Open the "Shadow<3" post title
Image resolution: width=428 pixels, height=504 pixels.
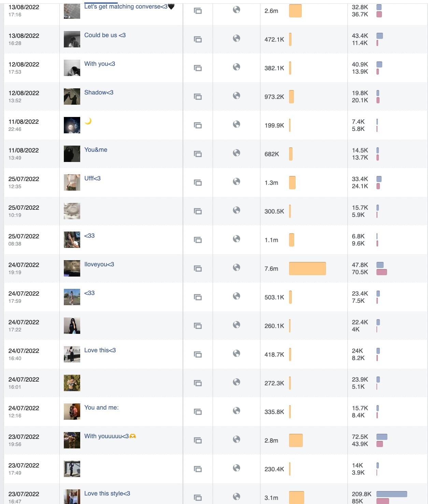(x=99, y=92)
